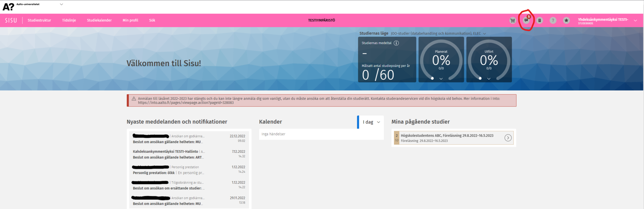This screenshot has height=209, width=644.
Task: Click the arrow icon on Högskolestudentens ABC
Action: (x=508, y=138)
